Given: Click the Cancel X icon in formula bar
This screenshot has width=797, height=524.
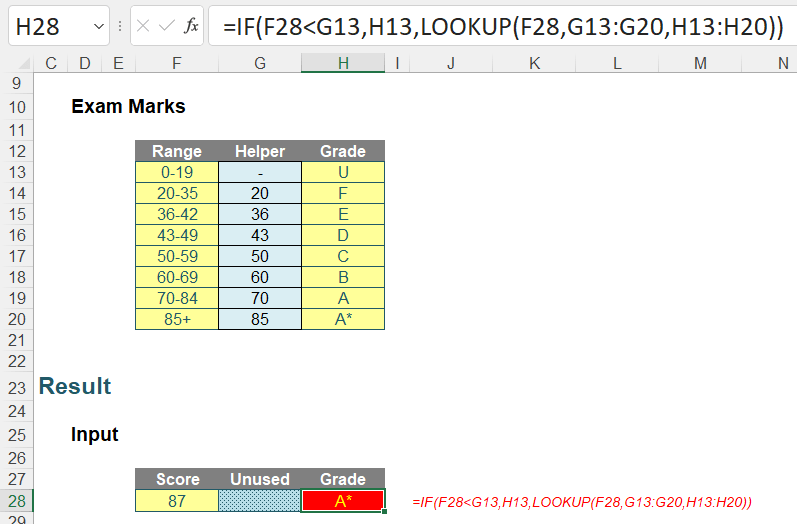Looking at the screenshot, I should point(143,27).
